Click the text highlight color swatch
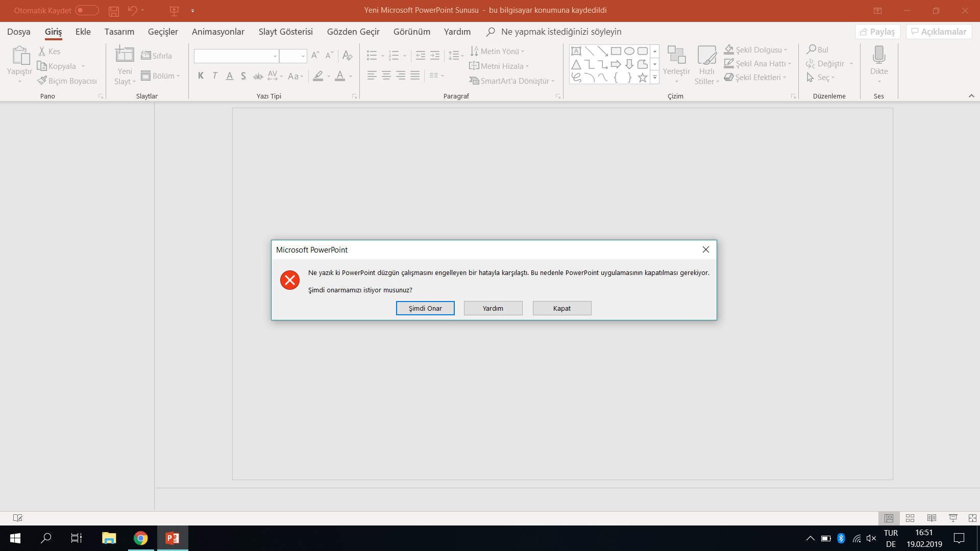980x551 pixels. (318, 76)
